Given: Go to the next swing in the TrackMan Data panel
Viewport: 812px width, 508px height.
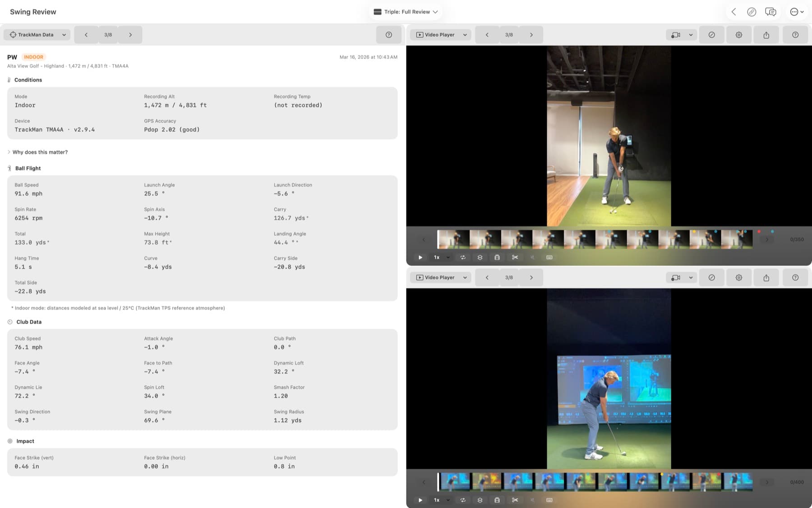Looking at the screenshot, I should coord(130,35).
